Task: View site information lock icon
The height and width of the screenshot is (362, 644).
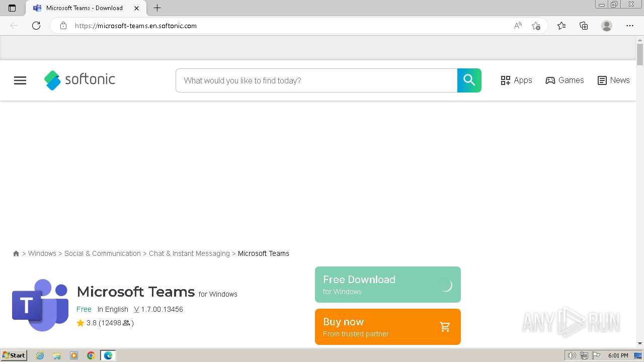Action: pyautogui.click(x=63, y=26)
